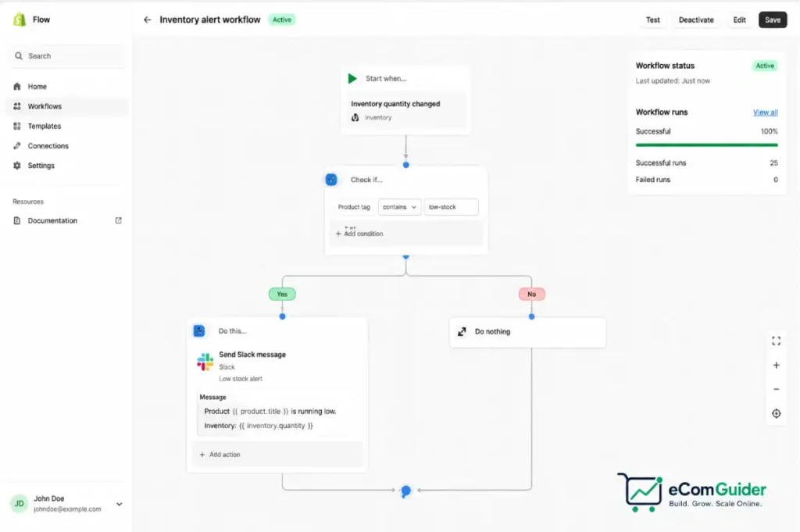Image resolution: width=800 pixels, height=532 pixels.
Task: Click the Shopify Flow logo icon
Action: click(x=20, y=20)
